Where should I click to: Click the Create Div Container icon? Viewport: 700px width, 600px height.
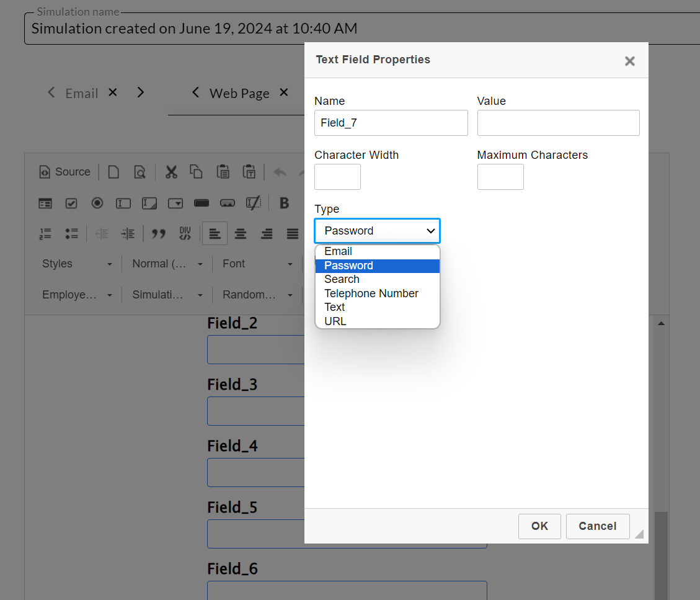(x=185, y=233)
